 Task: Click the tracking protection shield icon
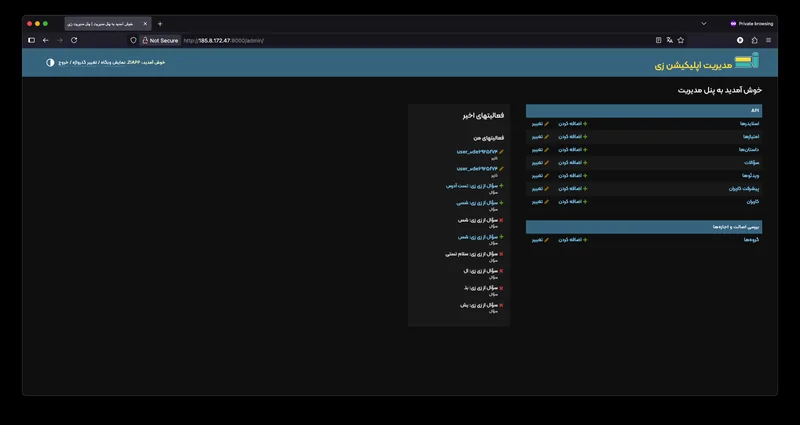coord(133,40)
